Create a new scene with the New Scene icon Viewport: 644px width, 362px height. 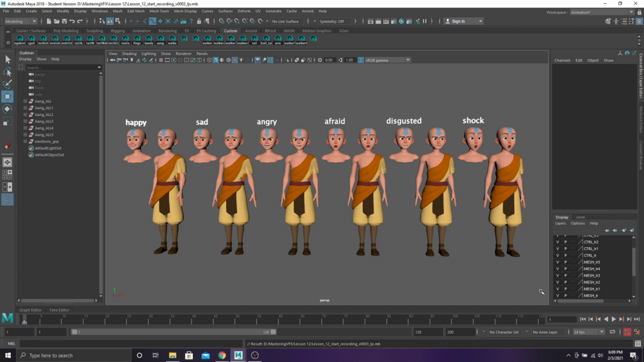pyautogui.click(x=49, y=21)
